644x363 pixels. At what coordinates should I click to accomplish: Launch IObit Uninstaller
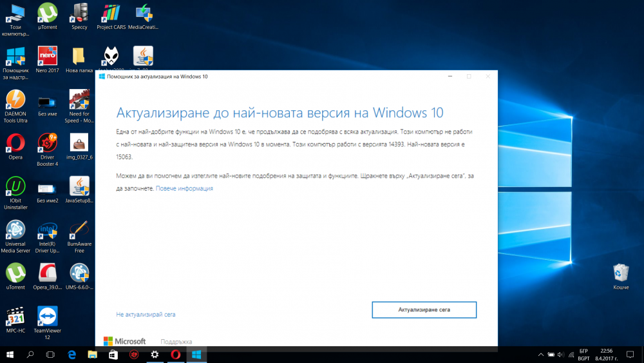click(x=15, y=193)
